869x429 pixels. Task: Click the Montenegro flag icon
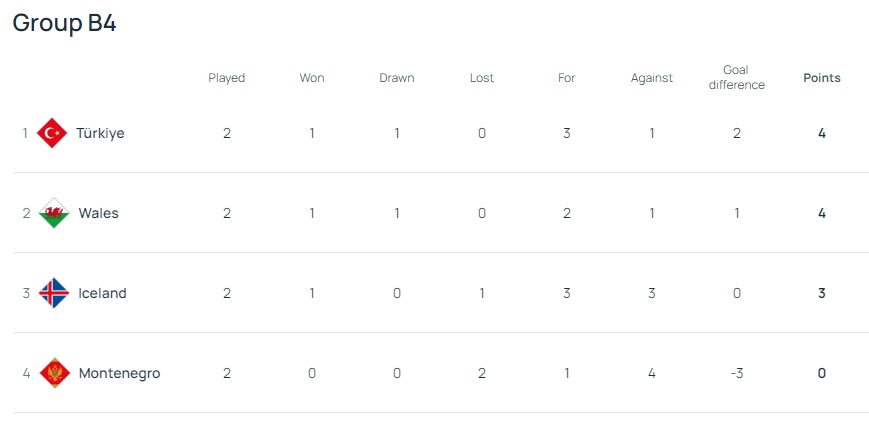coord(53,373)
